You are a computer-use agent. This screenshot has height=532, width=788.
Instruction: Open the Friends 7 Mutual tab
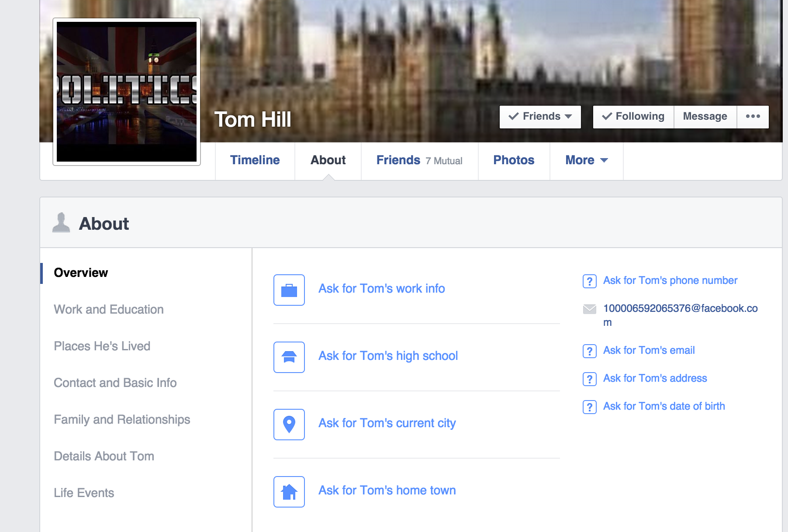pos(419,160)
